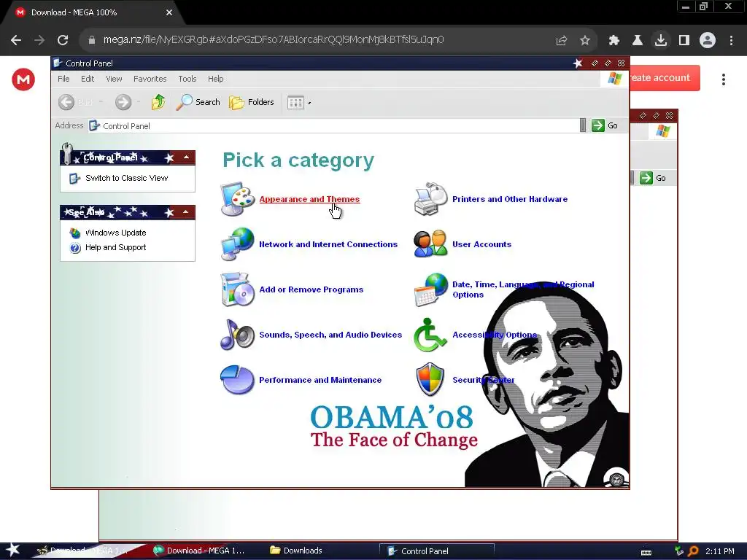Click the mega.nz URL address bar

click(x=274, y=39)
